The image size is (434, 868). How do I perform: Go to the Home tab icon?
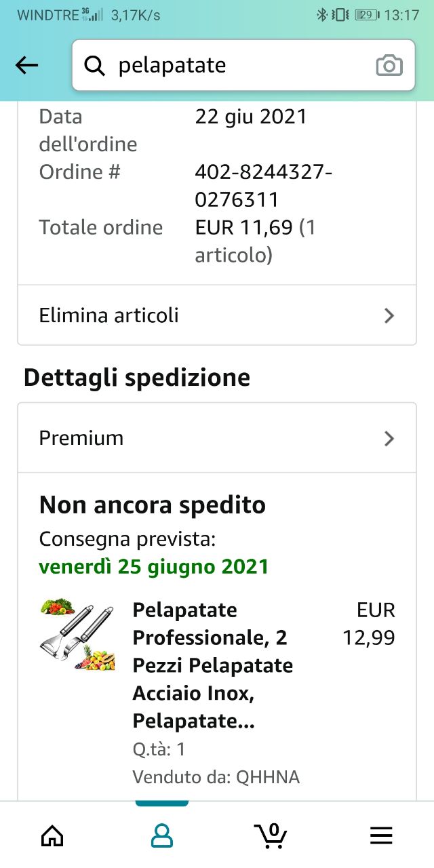[52, 835]
